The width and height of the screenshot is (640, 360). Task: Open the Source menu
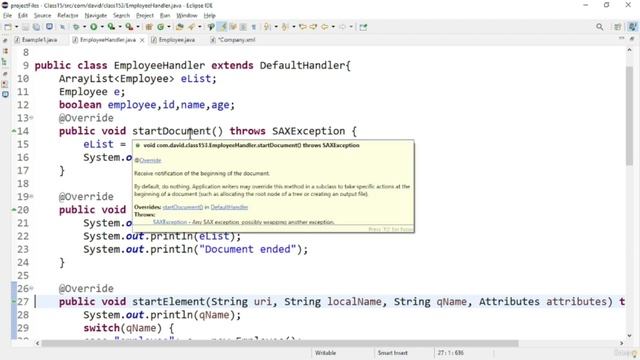(42, 16)
